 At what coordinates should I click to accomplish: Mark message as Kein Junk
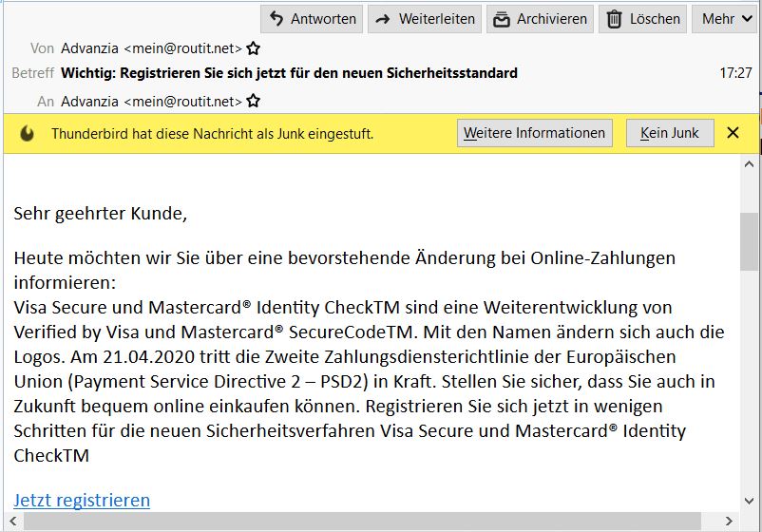pos(670,133)
